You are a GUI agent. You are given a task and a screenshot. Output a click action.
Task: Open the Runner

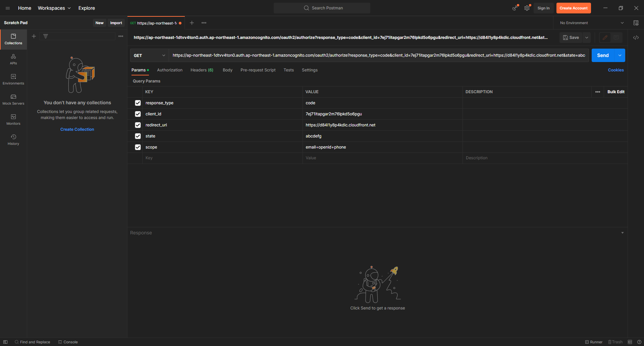594,342
